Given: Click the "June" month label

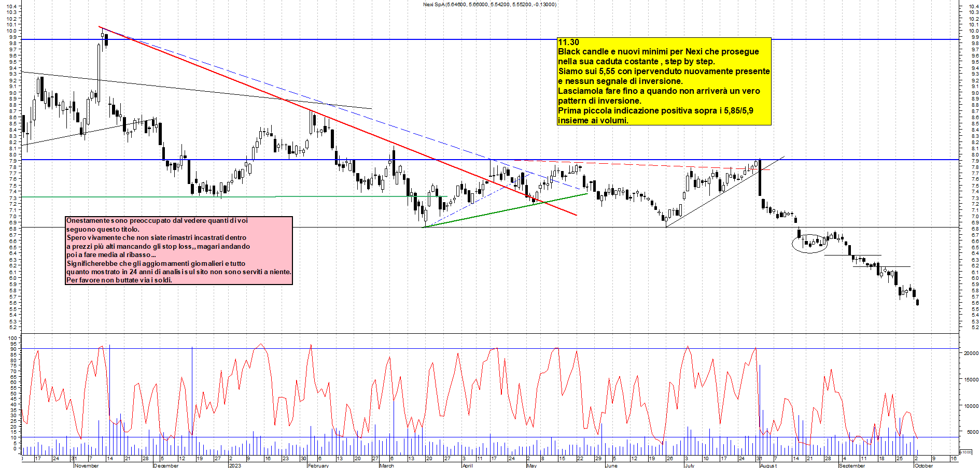Looking at the screenshot, I should pyautogui.click(x=611, y=465).
